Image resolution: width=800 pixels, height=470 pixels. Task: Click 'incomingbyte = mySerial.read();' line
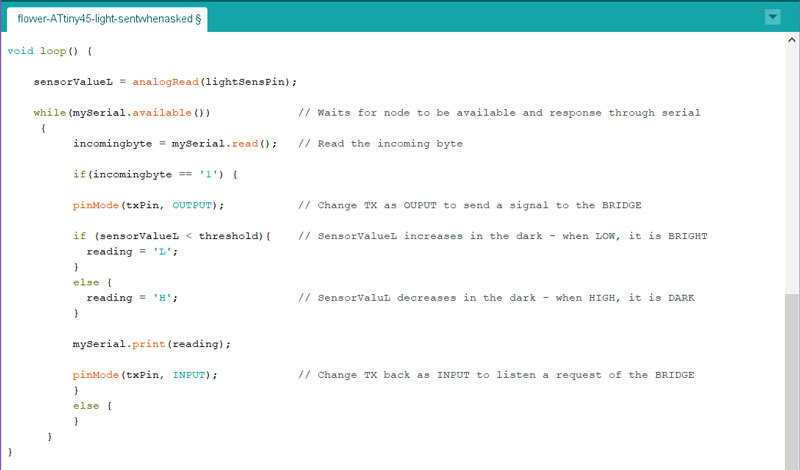coord(175,143)
